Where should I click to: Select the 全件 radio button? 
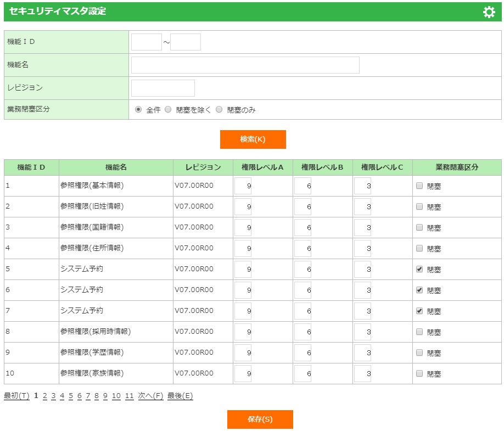tap(138, 109)
